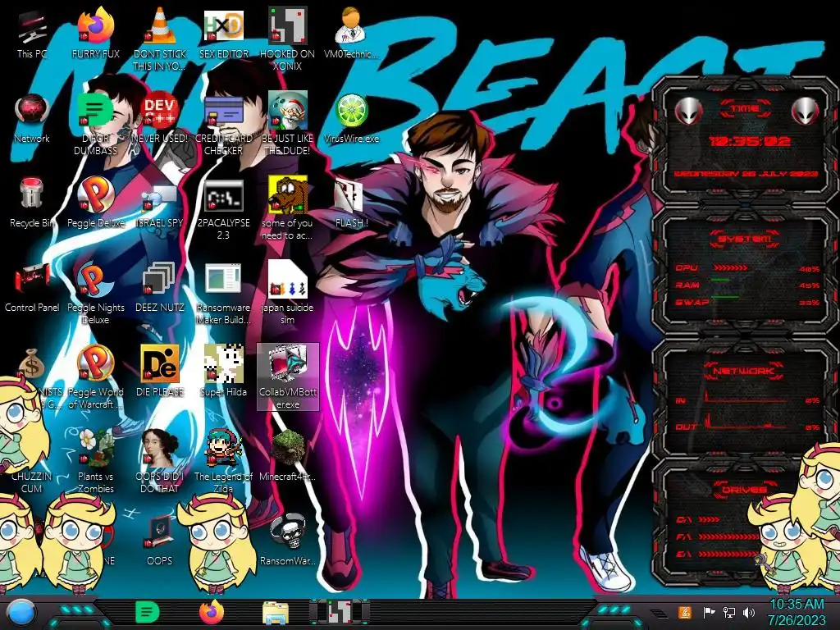Open the HOOKED ON XONIX shortcut
This screenshot has height=630, width=840.
[x=287, y=40]
